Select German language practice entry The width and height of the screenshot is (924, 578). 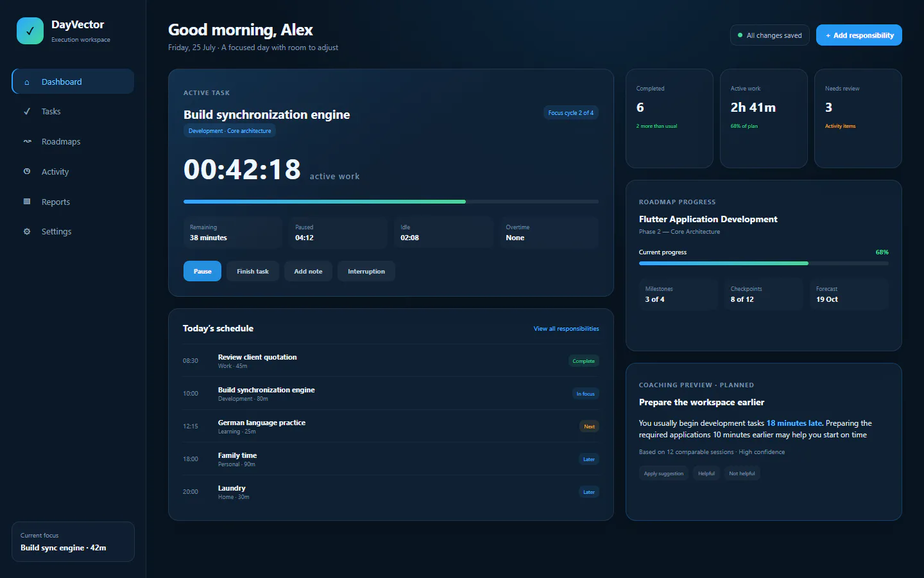(391, 426)
